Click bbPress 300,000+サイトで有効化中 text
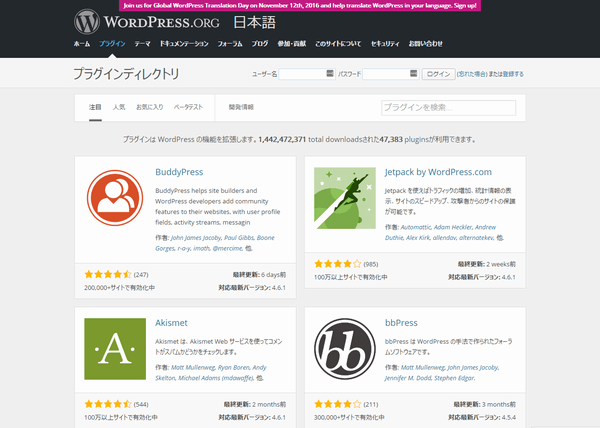This screenshot has height=428, width=600. [x=349, y=417]
